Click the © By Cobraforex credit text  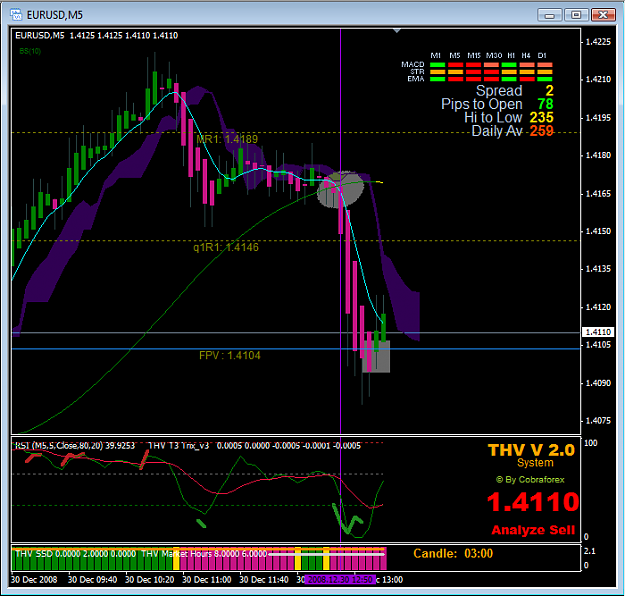coord(530,480)
